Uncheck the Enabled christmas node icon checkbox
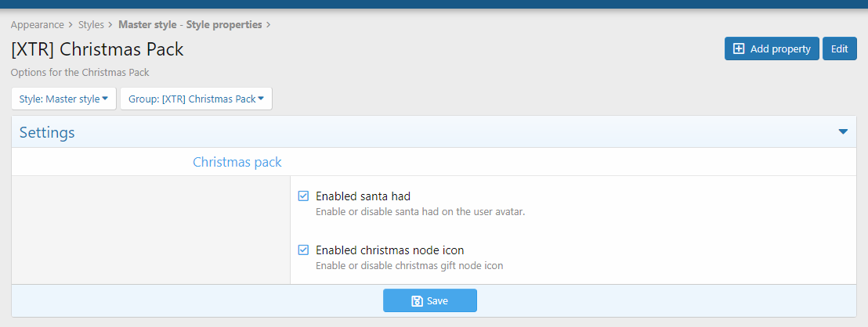The height and width of the screenshot is (327, 868). click(x=303, y=250)
